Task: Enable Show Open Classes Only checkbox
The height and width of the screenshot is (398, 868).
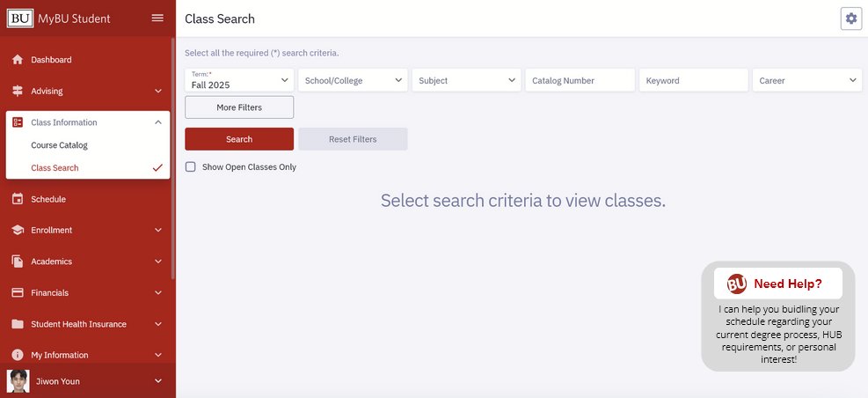Action: (x=191, y=166)
